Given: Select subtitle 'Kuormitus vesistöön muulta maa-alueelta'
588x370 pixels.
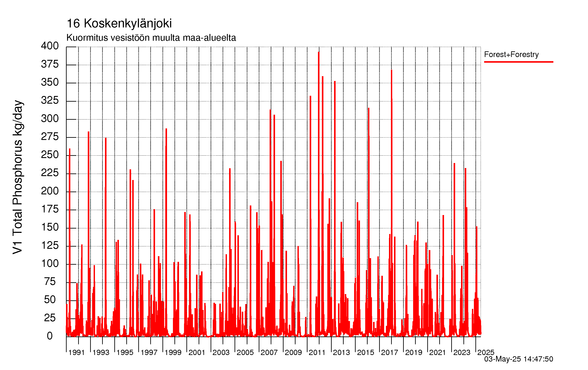Looking at the screenshot, I should coord(151,38).
